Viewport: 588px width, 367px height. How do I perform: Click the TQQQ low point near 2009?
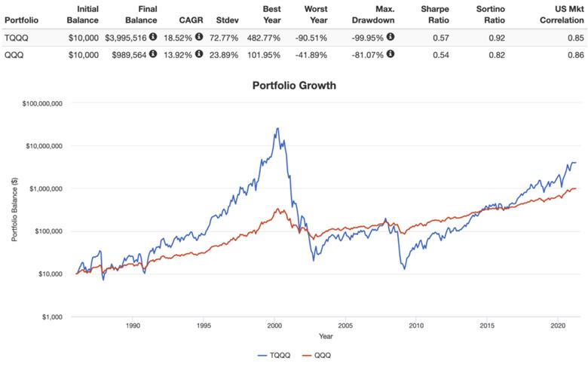tap(404, 269)
